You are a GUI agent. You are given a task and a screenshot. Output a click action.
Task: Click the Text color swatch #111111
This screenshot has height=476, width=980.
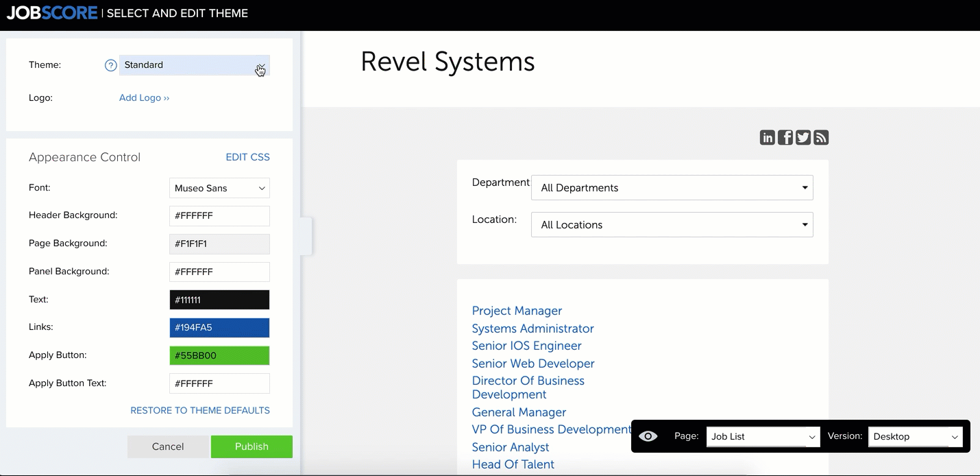tap(219, 300)
